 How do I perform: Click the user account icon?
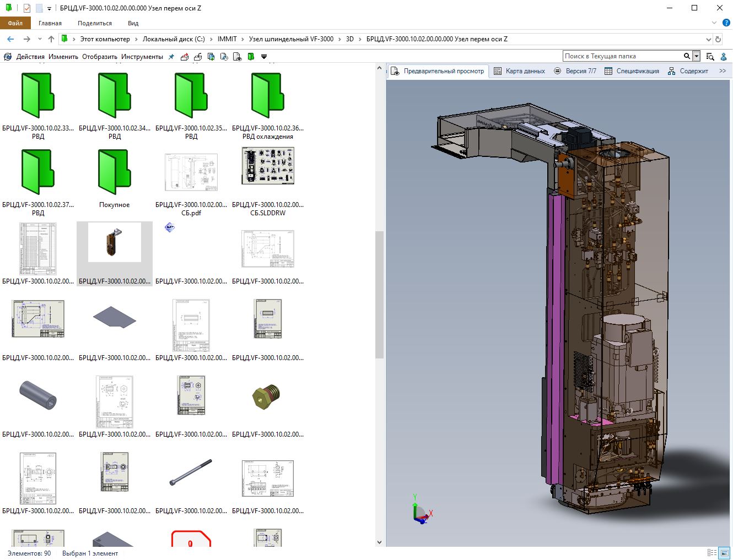724,56
